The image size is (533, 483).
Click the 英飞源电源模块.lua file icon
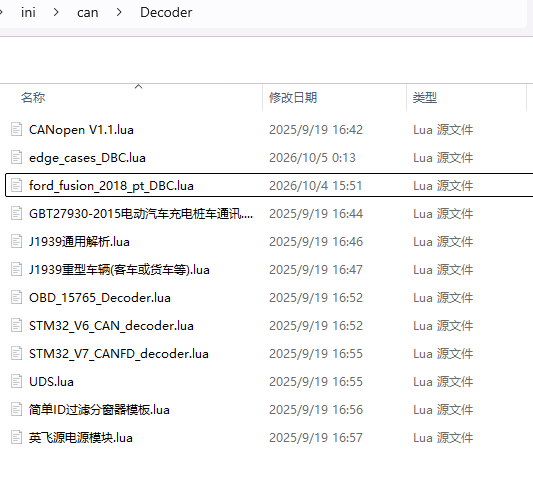16,437
